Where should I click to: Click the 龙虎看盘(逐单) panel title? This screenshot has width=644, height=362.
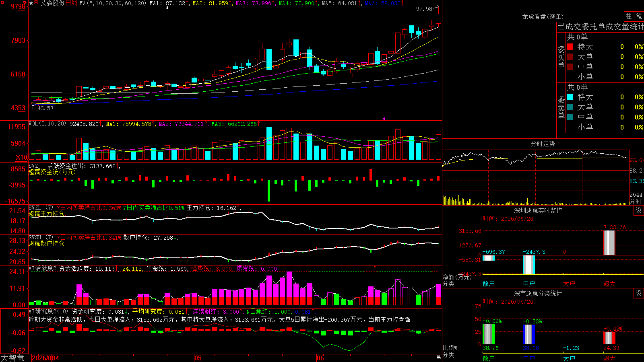[x=543, y=16]
